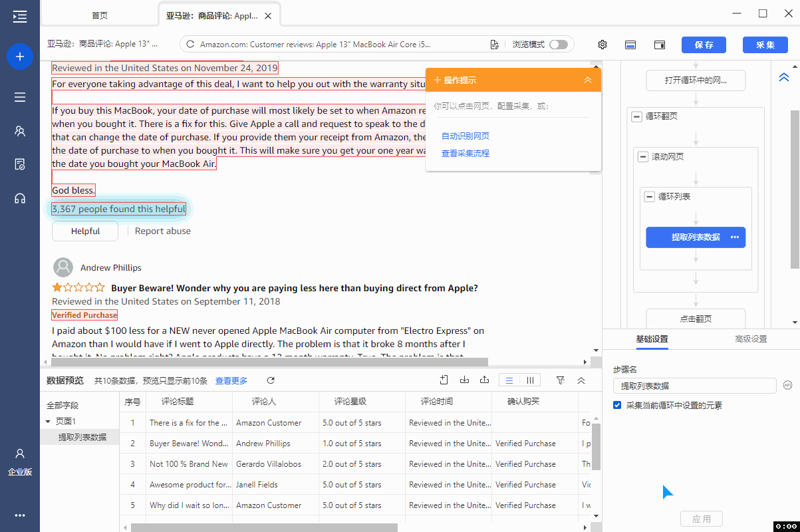800x532 pixels.
Task: Click the 查看更多 link
Action: 231,381
